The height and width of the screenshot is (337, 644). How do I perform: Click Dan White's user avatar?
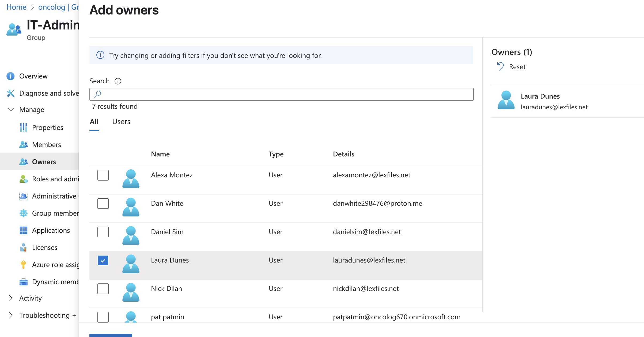click(x=131, y=207)
